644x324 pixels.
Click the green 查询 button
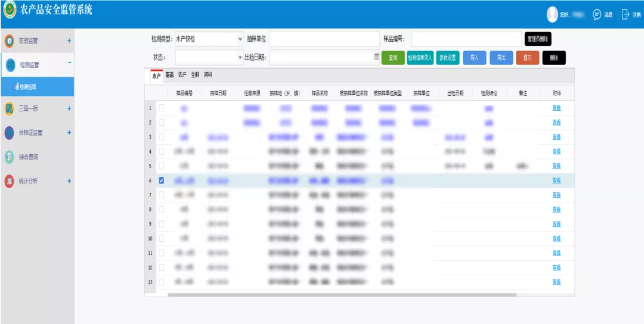(393, 58)
